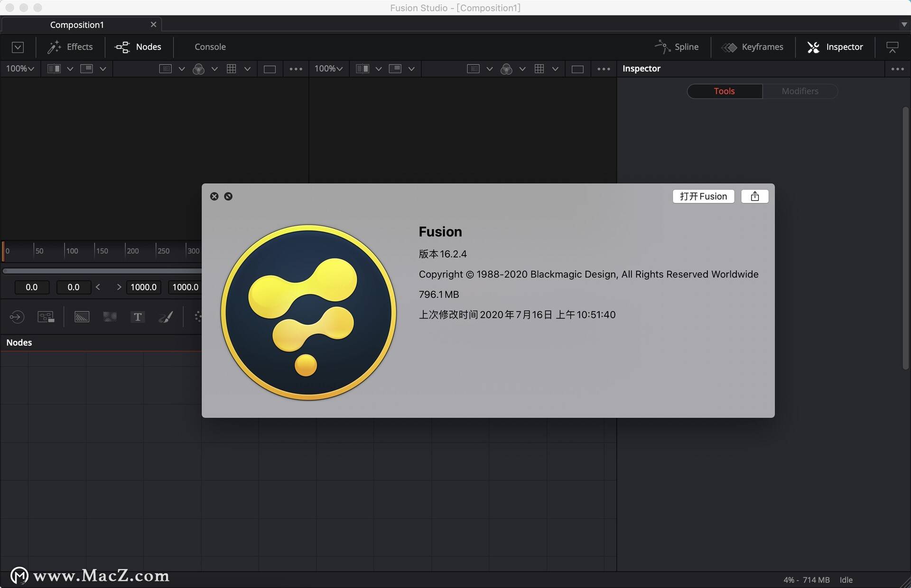Expand left viewer split wipe options arrow

(x=70, y=69)
